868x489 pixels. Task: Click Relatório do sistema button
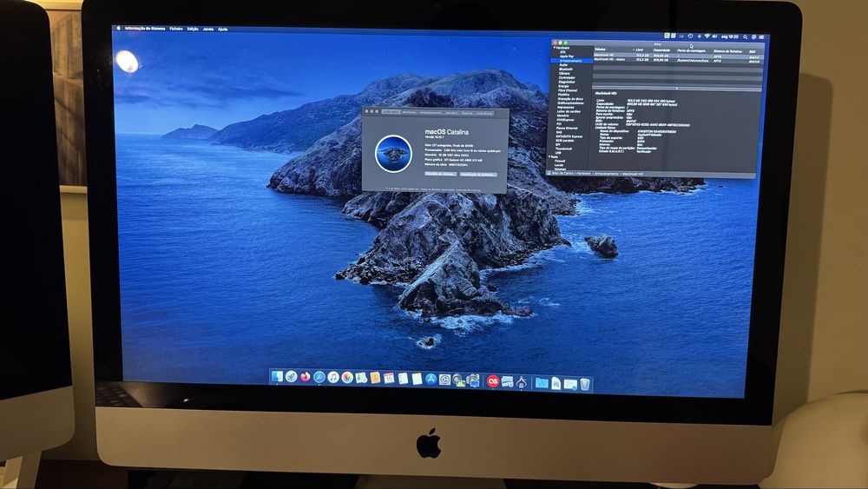(x=441, y=174)
